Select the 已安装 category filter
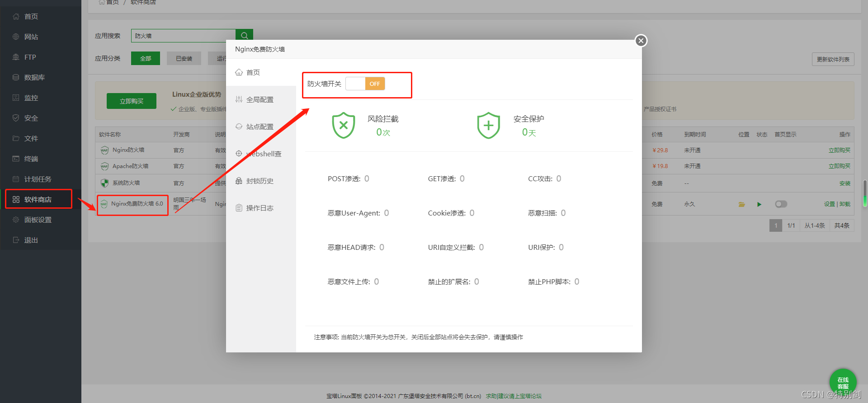The height and width of the screenshot is (403, 868). click(x=184, y=58)
